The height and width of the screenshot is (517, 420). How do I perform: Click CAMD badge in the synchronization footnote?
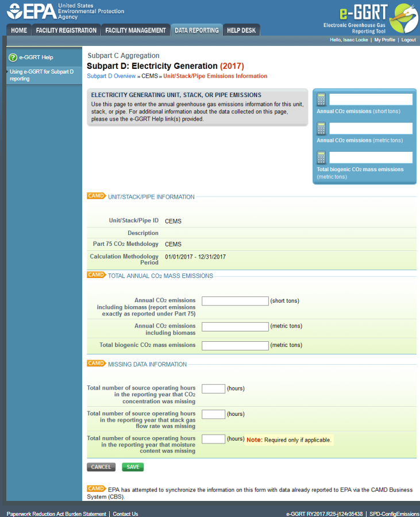[x=97, y=488]
